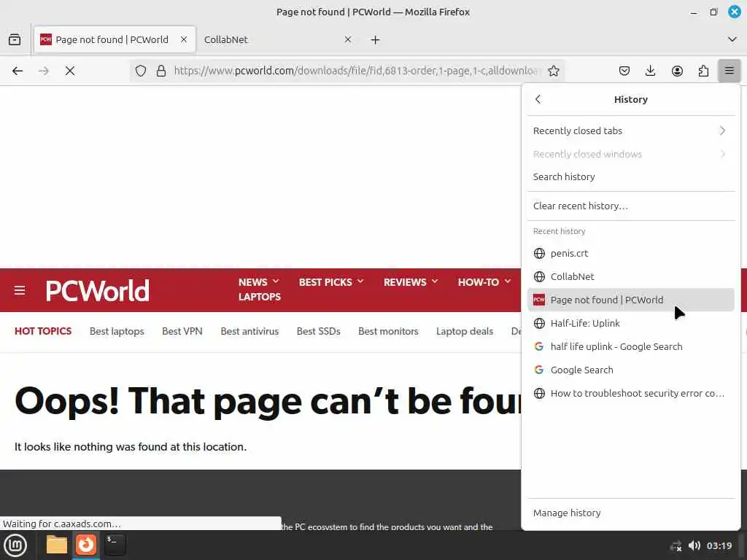
Task: Go back with the back arrow
Action: 18,71
